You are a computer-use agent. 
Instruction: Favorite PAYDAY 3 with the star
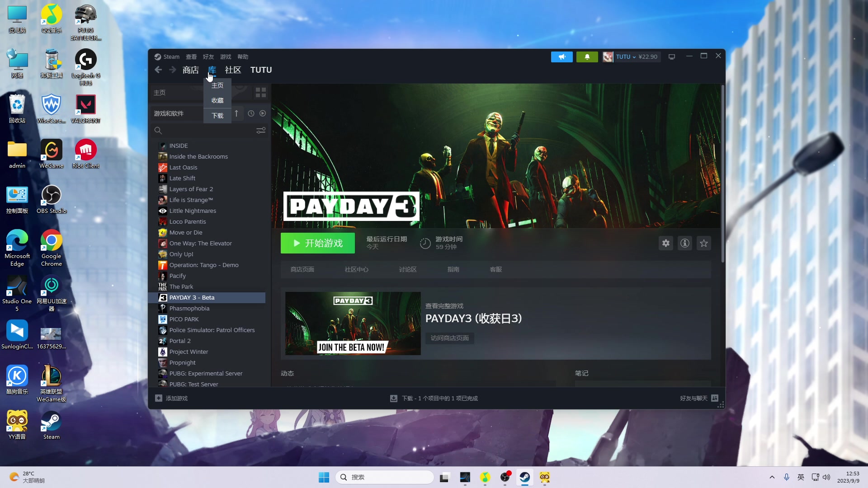tap(704, 243)
